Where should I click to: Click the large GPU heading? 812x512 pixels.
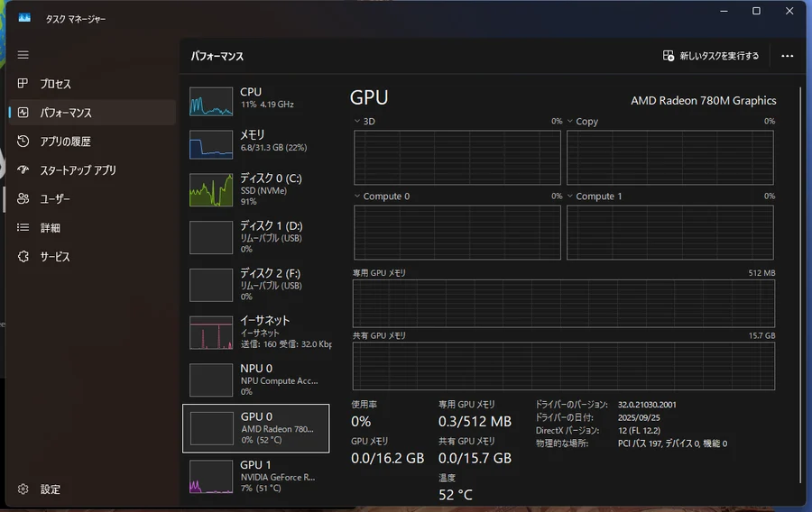pos(369,97)
